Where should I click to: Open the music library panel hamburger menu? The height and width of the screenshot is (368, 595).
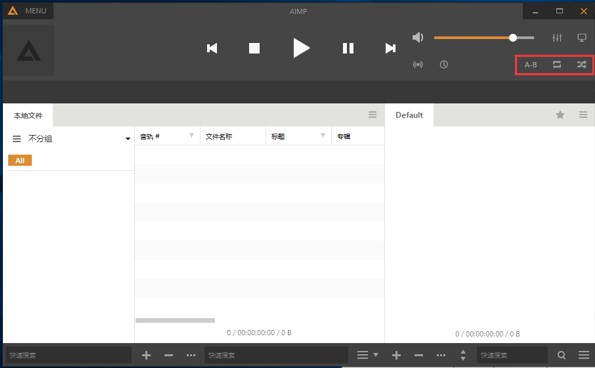click(373, 115)
